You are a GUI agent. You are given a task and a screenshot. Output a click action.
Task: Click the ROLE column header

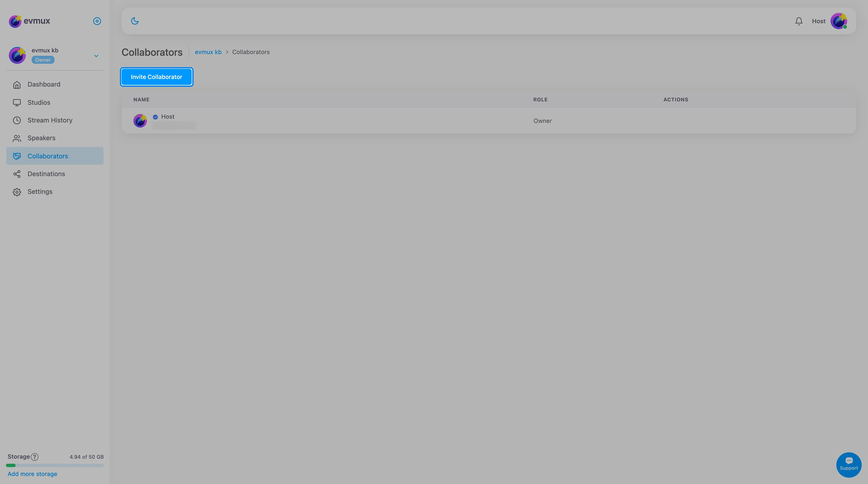540,99
